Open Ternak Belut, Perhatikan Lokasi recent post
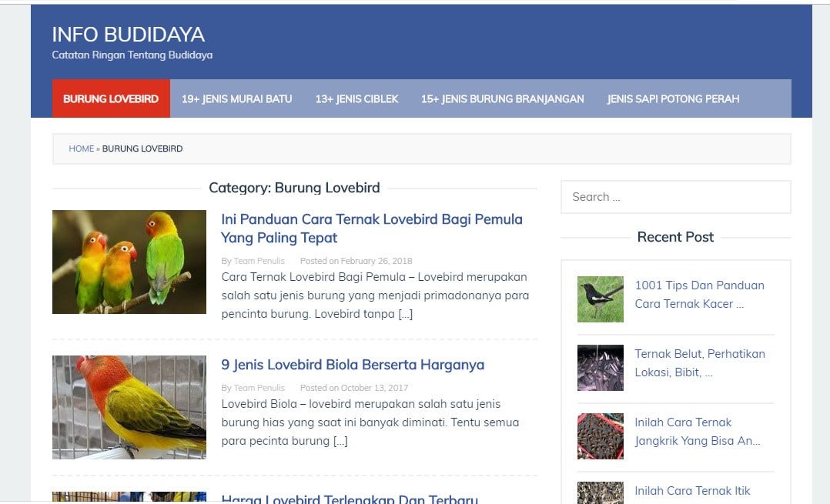Screen dimensions: 830x504 (x=700, y=362)
